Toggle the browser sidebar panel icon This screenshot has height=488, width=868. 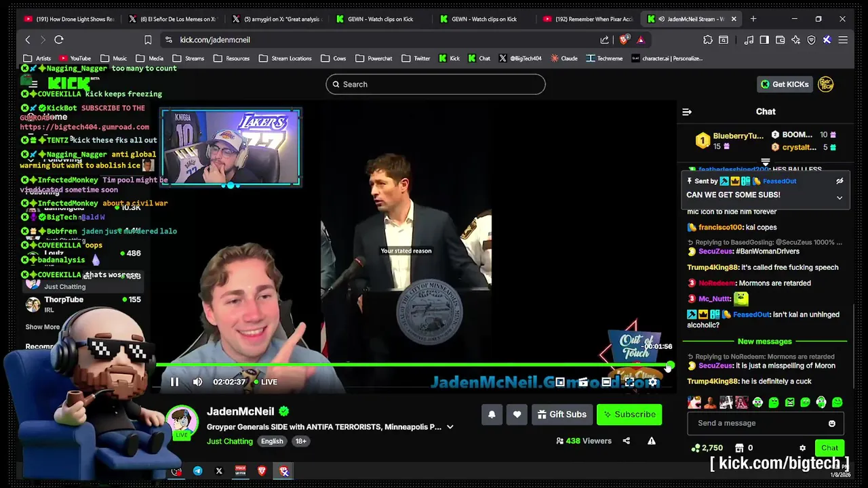click(x=764, y=40)
